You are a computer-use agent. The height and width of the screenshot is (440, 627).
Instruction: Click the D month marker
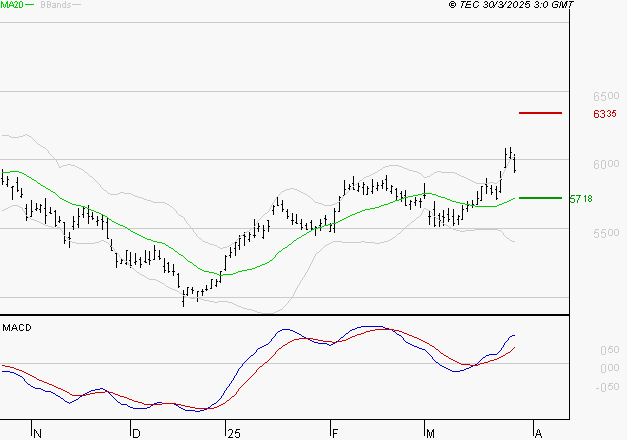136,434
